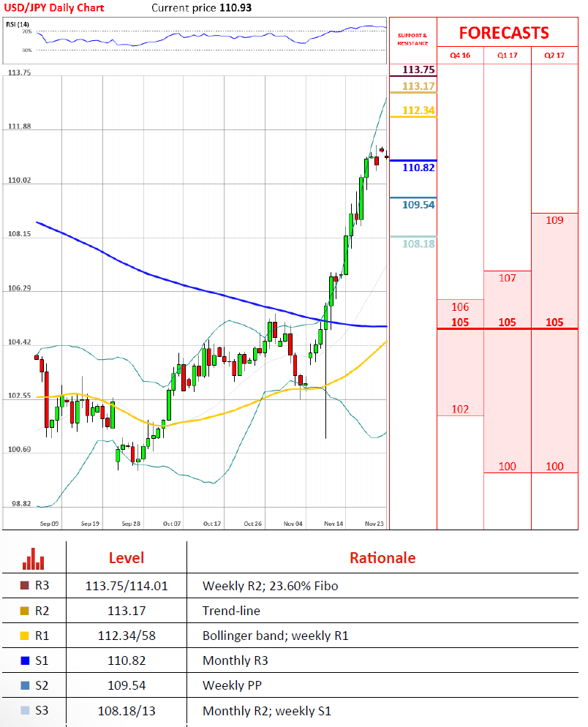Click the R3 dark red color swatch

25,586
